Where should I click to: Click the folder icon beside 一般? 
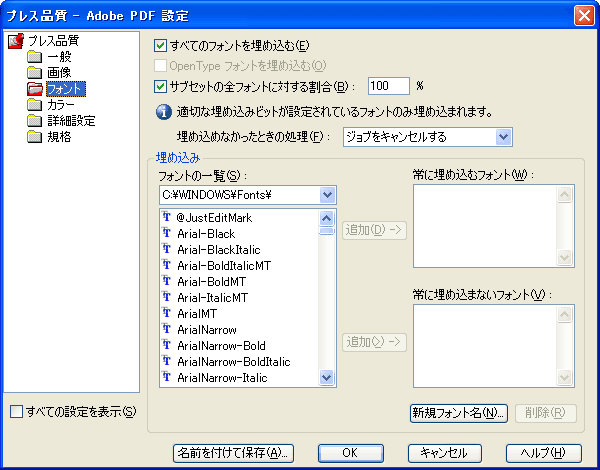coord(34,57)
